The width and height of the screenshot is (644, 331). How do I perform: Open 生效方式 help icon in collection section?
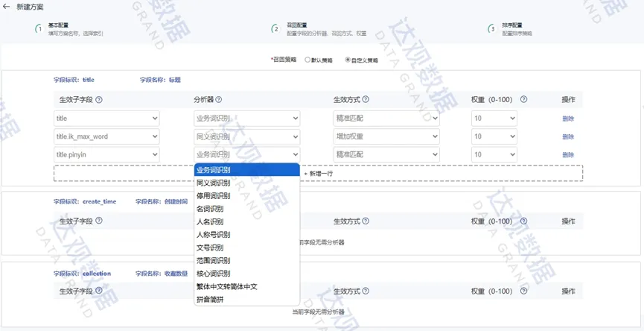point(366,291)
